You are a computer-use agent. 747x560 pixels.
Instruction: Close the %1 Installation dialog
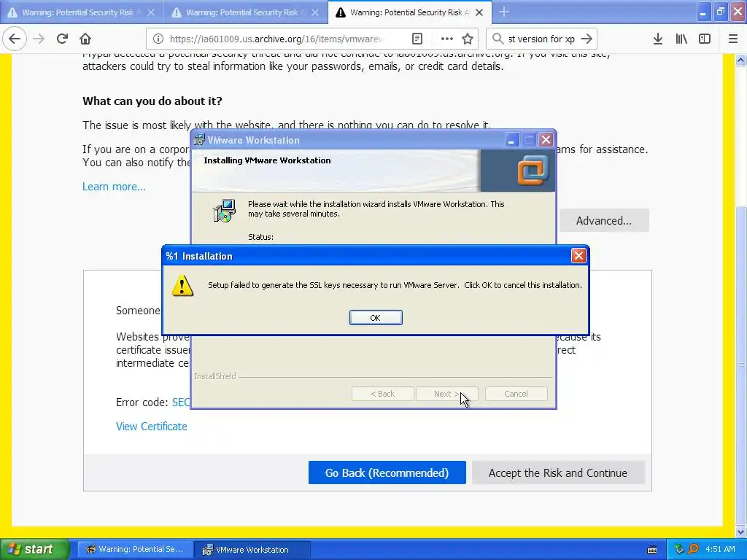pyautogui.click(x=578, y=256)
